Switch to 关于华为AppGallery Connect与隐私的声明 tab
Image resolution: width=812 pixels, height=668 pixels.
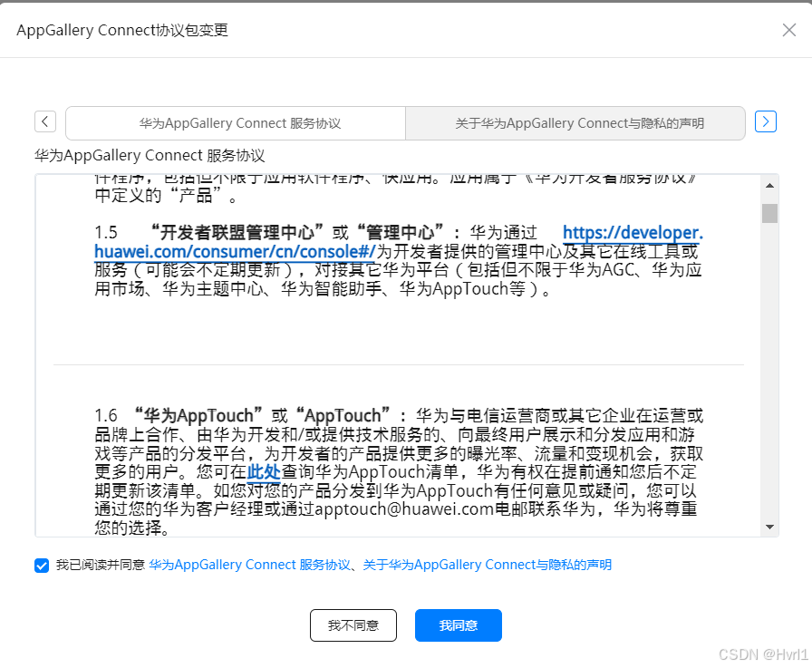tap(575, 123)
